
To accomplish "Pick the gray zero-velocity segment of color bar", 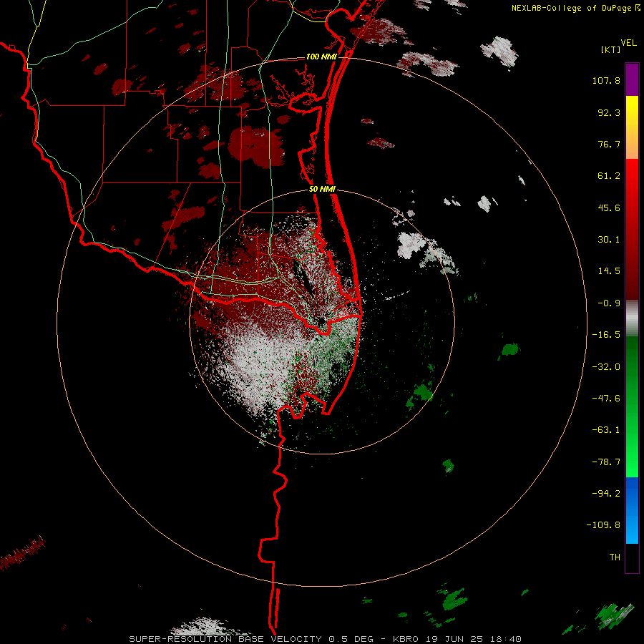I will pos(632,318).
